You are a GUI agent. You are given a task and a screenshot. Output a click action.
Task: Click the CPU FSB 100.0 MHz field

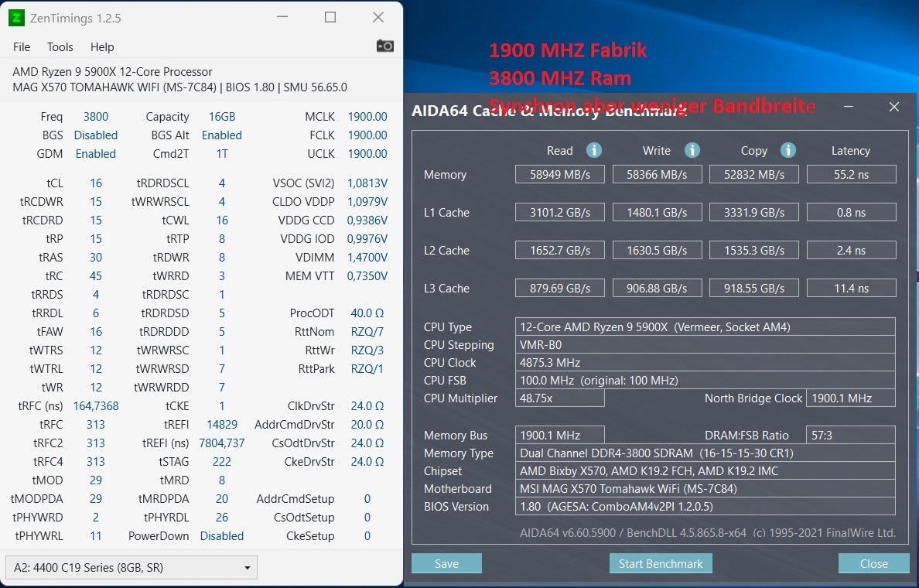(x=705, y=381)
